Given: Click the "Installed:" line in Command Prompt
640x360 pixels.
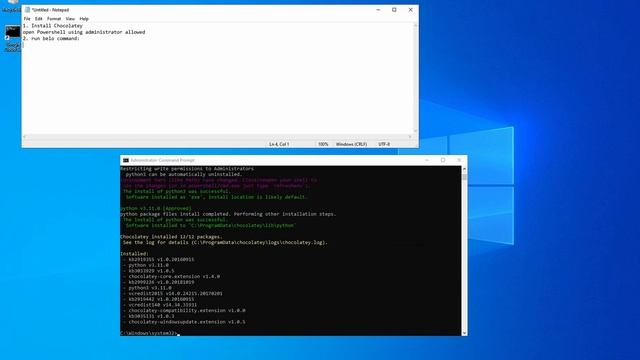Looking at the screenshot, I should point(135,254).
